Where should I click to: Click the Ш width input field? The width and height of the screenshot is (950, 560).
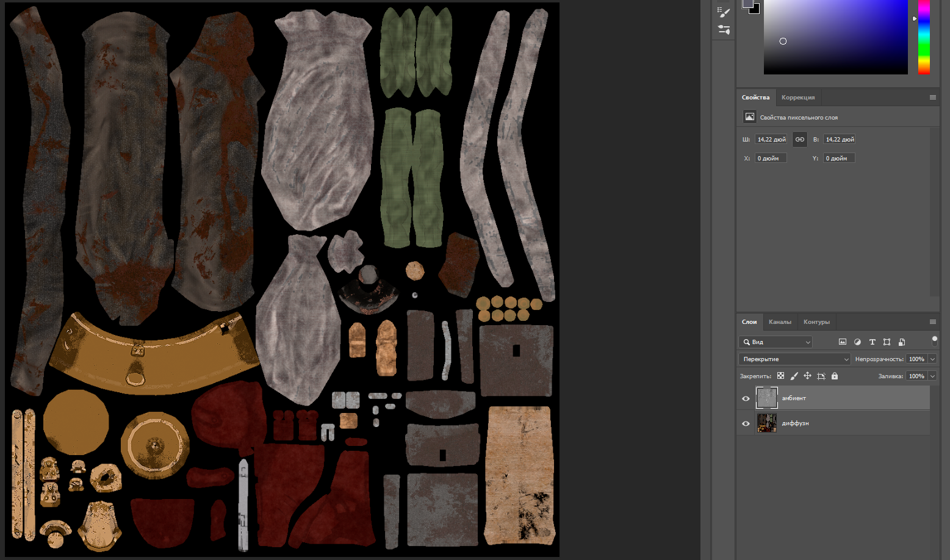[x=771, y=140]
